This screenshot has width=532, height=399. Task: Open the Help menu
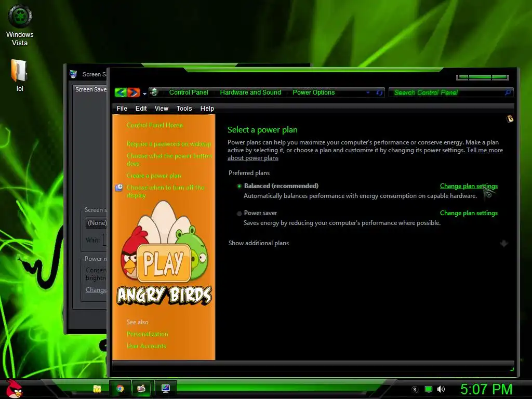coord(207,109)
